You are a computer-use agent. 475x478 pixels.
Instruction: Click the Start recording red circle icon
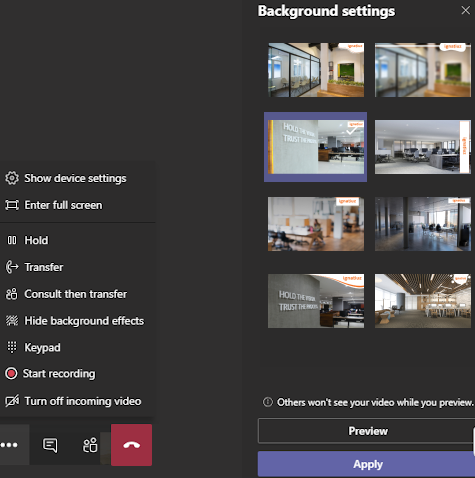[11, 373]
